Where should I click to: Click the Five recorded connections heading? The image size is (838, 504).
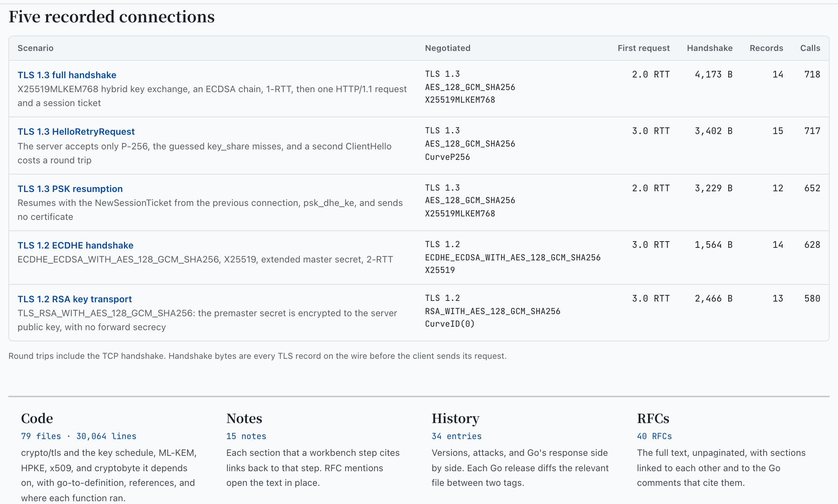tap(111, 17)
